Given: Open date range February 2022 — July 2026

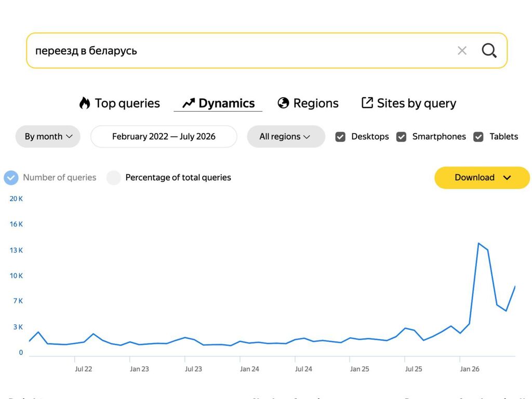Looking at the screenshot, I should pyautogui.click(x=164, y=137).
